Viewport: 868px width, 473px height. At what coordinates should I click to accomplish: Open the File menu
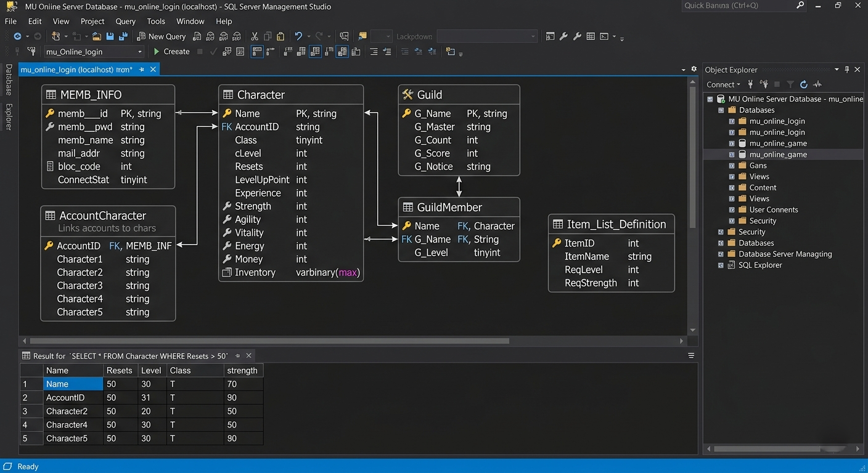coord(10,21)
